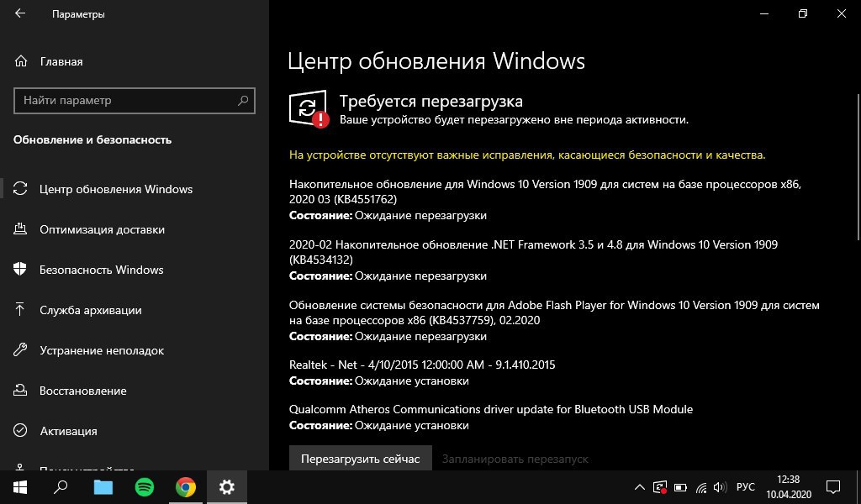This screenshot has width=861, height=504.
Task: Open Служба архивации section
Action: pos(91,311)
